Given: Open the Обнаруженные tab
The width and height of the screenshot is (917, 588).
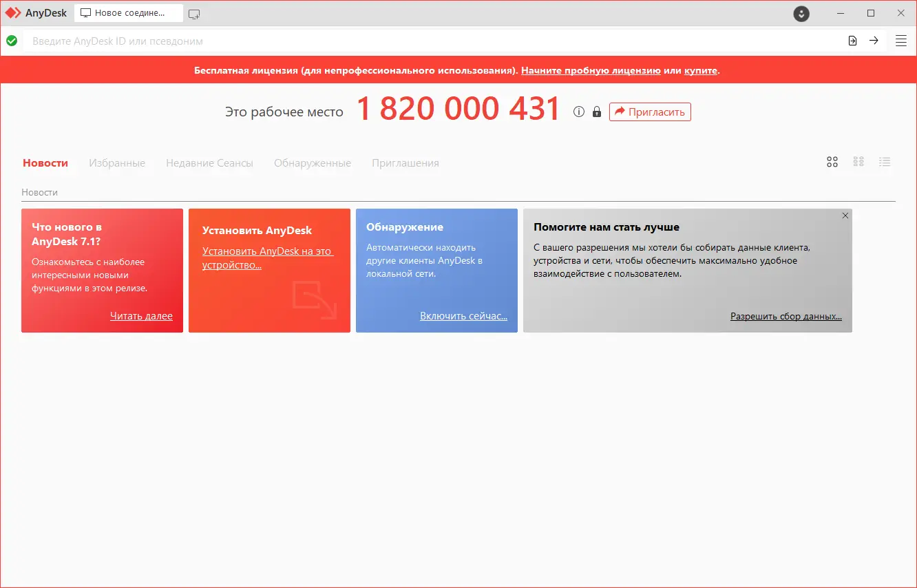Looking at the screenshot, I should 313,163.
